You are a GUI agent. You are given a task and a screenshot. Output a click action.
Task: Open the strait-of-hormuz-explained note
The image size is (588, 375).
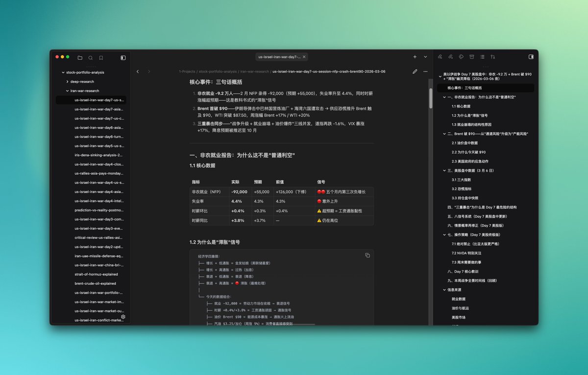point(96,274)
